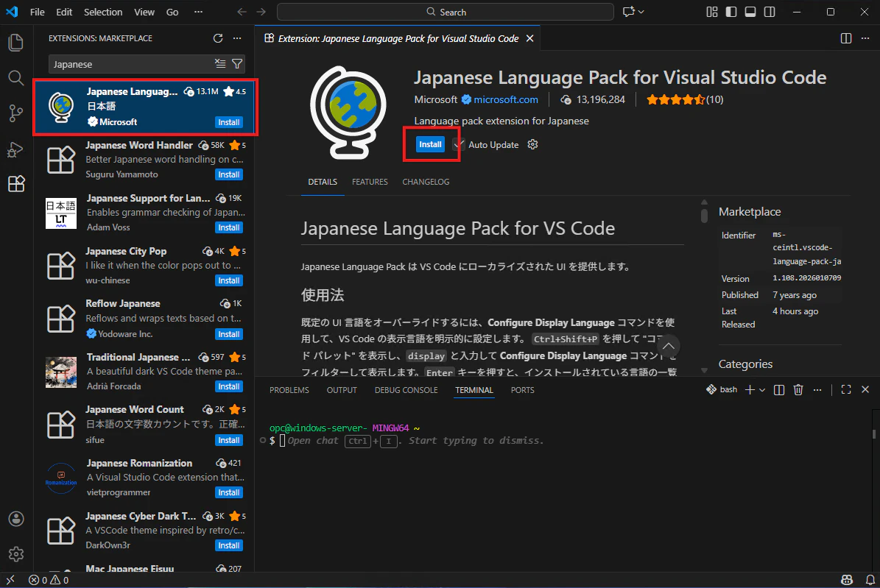Open notifications bell in status bar
Viewport: 880px width, 588px height.
click(x=870, y=580)
